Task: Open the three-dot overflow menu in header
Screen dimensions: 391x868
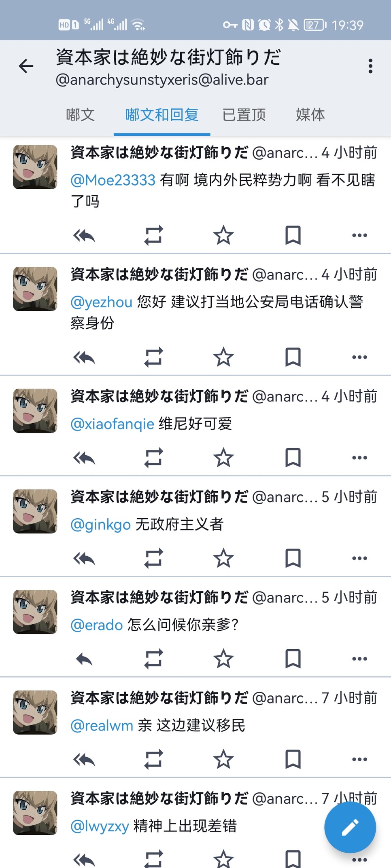Action: coord(370,66)
